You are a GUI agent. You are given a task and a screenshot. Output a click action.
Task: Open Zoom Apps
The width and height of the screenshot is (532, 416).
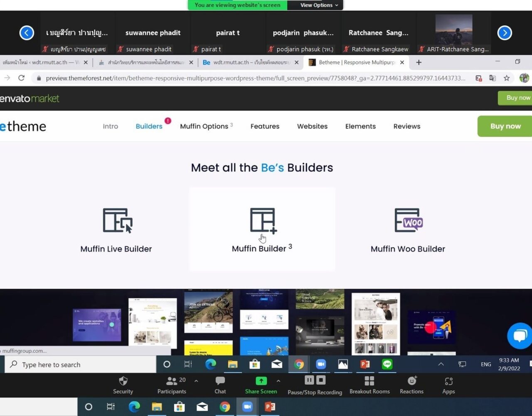(449, 385)
